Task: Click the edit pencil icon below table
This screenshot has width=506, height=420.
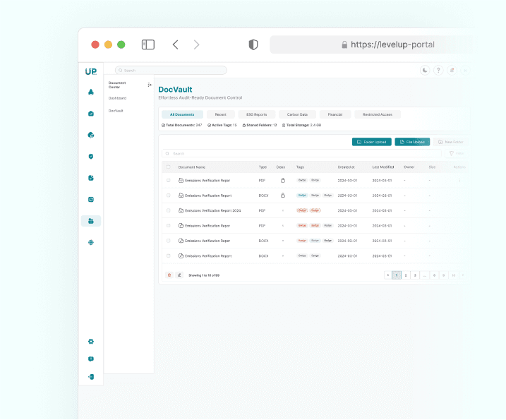Action: tap(179, 275)
